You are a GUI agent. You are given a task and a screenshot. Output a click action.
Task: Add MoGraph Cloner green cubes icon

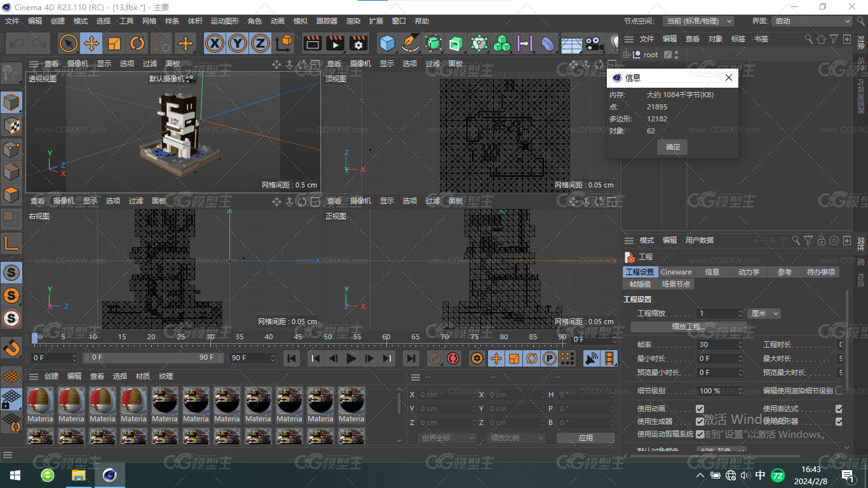[502, 43]
